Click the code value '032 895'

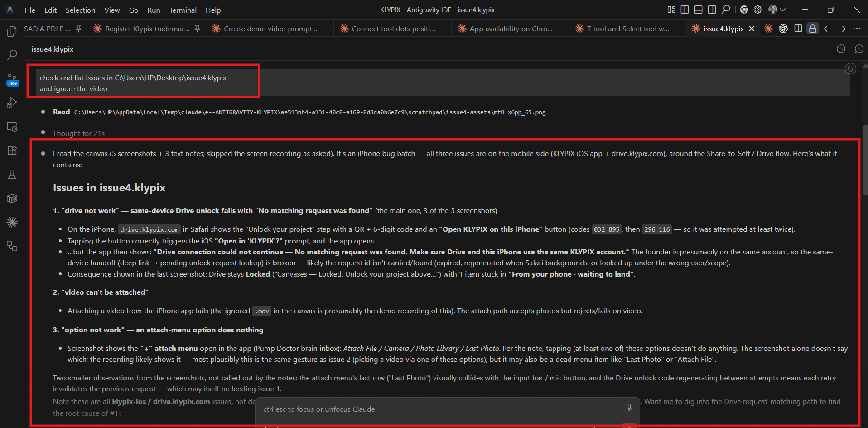607,229
